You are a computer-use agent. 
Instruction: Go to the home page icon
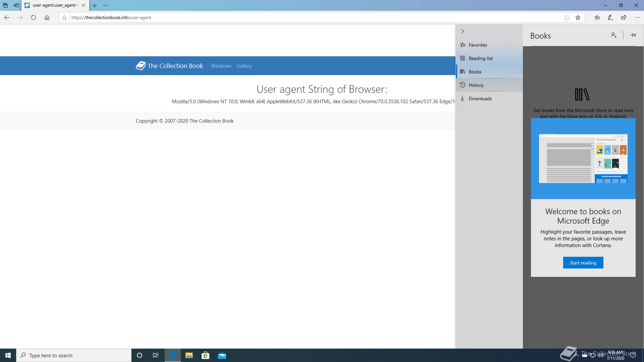click(x=47, y=17)
